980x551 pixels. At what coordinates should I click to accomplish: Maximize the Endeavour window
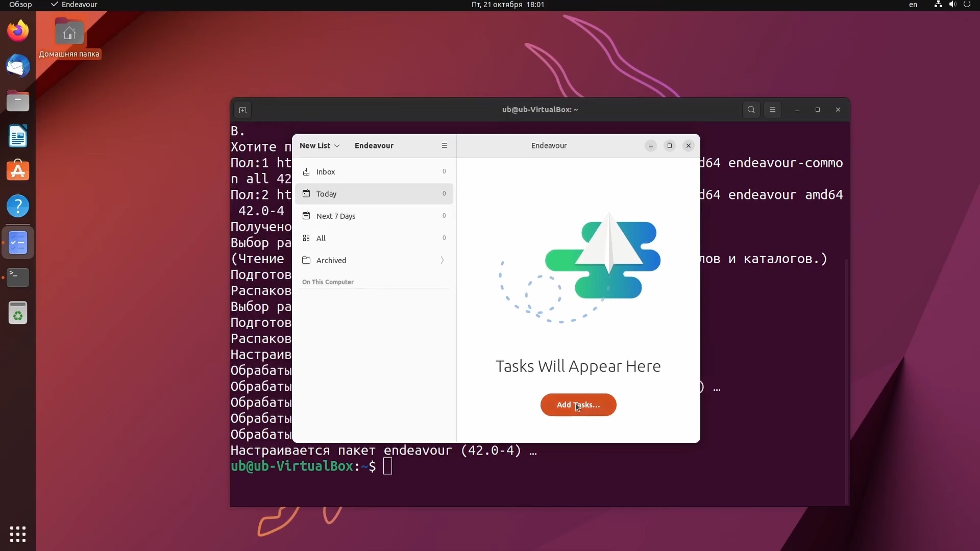[x=670, y=146]
